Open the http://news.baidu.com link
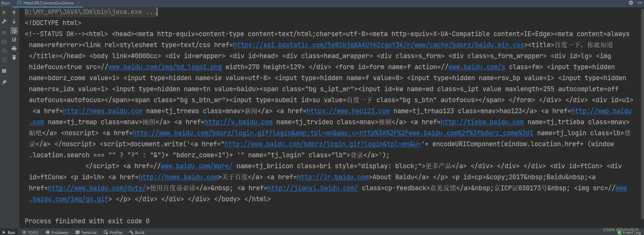 102,111
